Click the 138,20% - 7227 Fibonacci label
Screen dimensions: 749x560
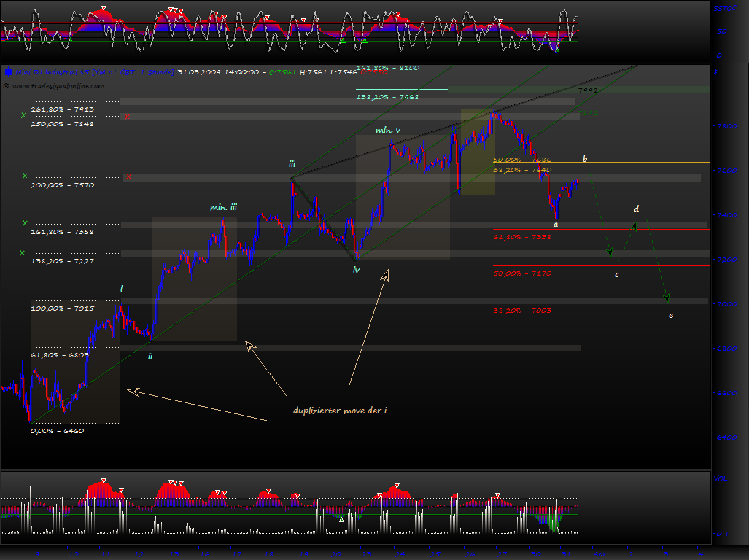click(x=62, y=261)
